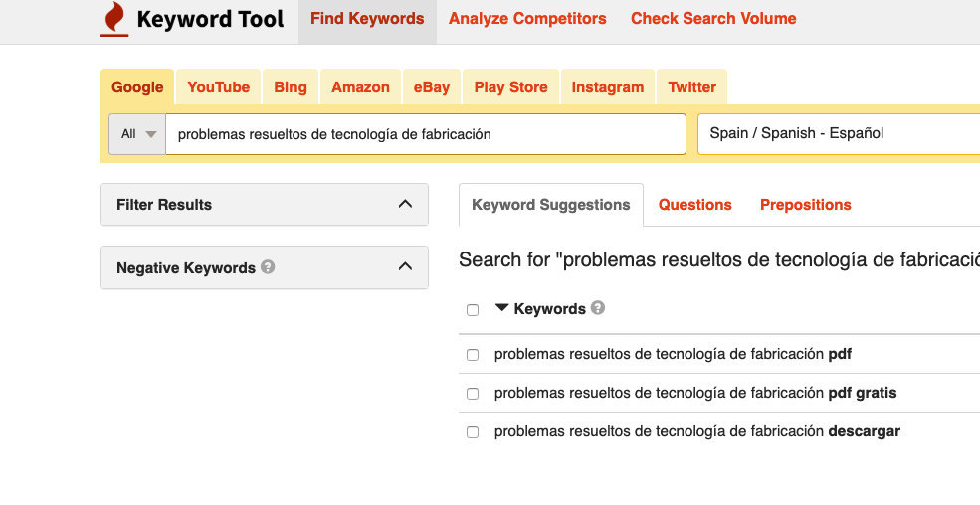The width and height of the screenshot is (980, 505).
Task: Open the Spain / Spanish language selector
Action: (x=839, y=133)
